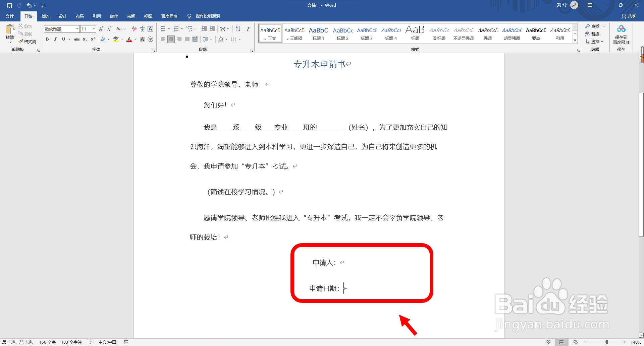Screen dimensions: 644x346
Task: Switch to the Layout (布局) tab
Action: pyautogui.click(x=79, y=16)
